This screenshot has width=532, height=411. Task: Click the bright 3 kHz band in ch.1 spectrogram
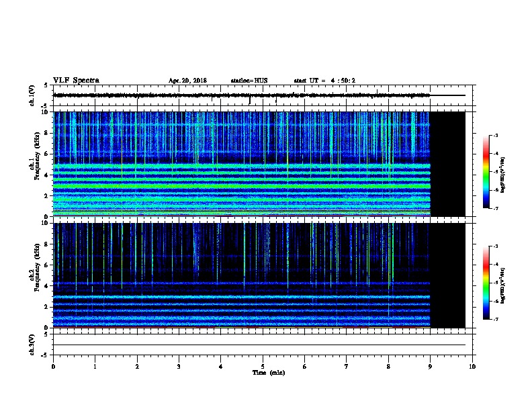coord(242,186)
